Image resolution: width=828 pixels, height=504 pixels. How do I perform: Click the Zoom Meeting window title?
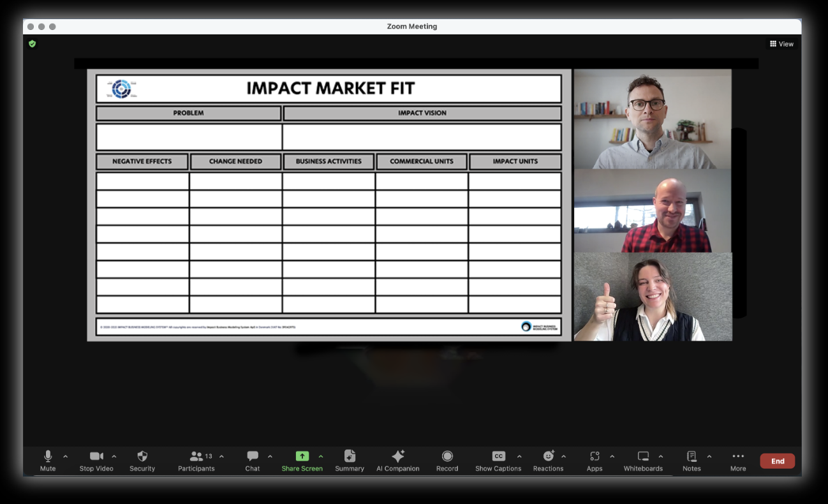pos(412,26)
